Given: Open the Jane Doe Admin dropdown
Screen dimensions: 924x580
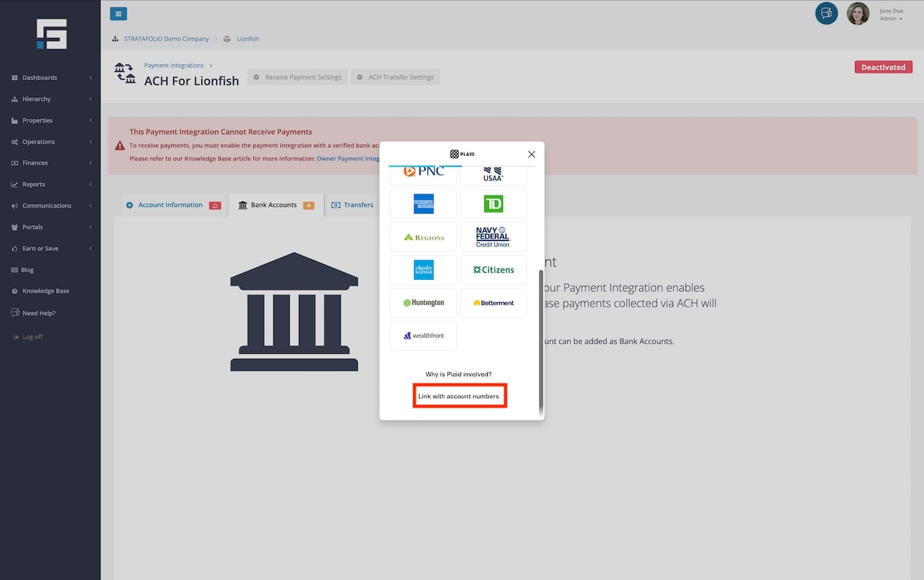Looking at the screenshot, I should 891,15.
